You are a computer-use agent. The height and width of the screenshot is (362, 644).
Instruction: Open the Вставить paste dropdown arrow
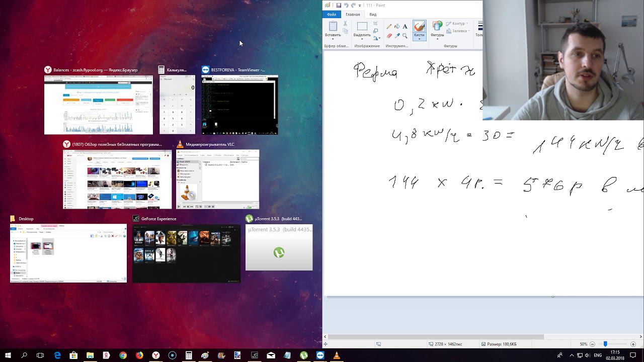pyautogui.click(x=333, y=39)
